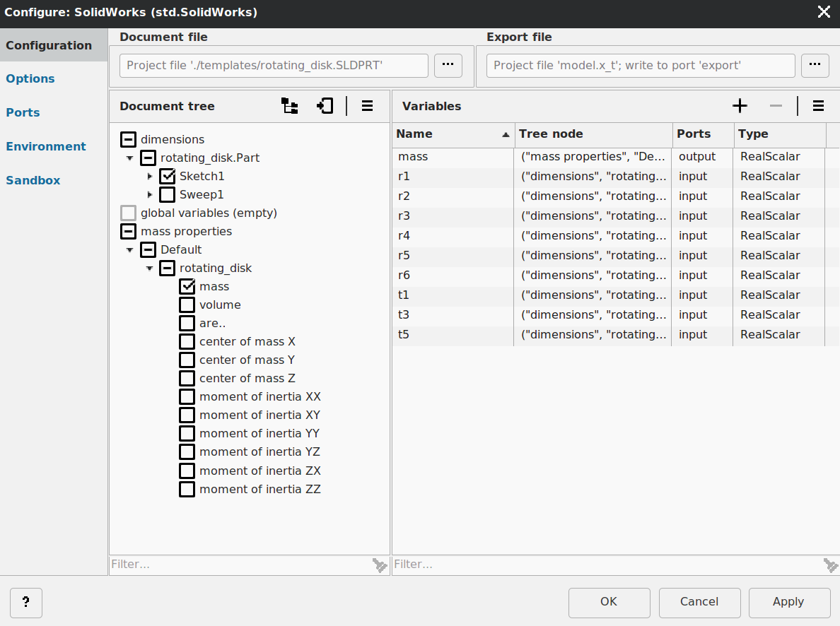This screenshot has height=626, width=840.
Task: Close the Configure SolidWorks dialog
Action: tap(824, 12)
